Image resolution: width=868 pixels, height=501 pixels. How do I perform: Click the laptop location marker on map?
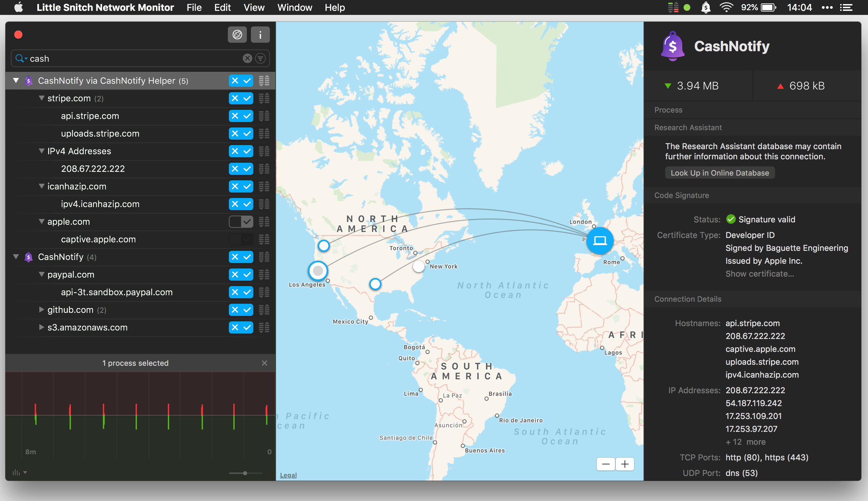(599, 241)
